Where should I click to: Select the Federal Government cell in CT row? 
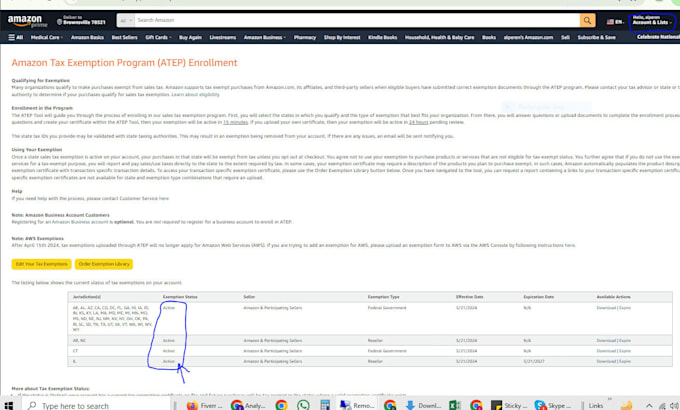[387, 351]
